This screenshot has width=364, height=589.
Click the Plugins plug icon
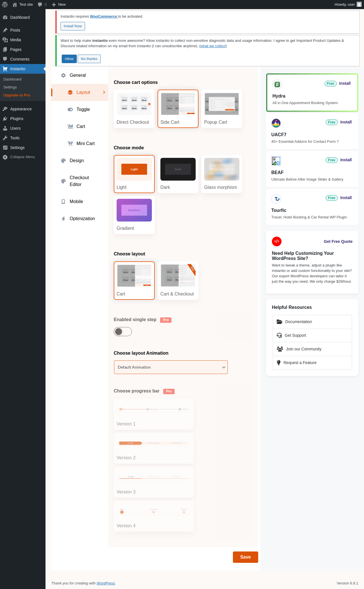pos(5,119)
